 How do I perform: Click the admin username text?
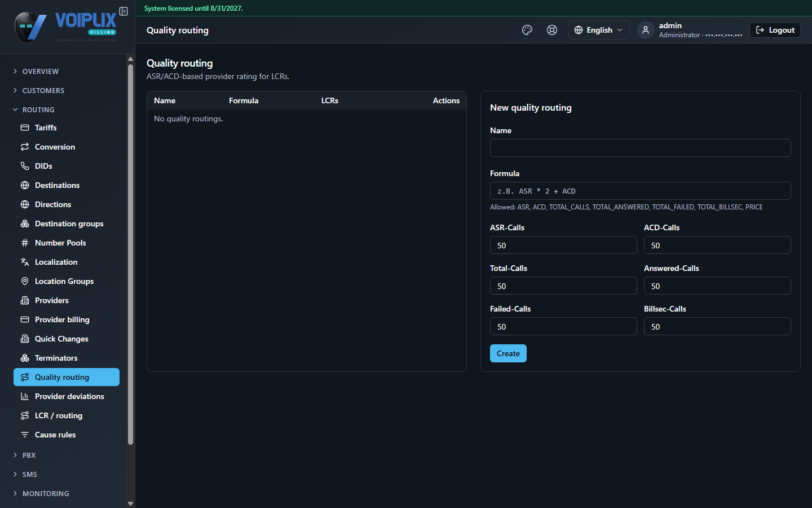(x=670, y=25)
